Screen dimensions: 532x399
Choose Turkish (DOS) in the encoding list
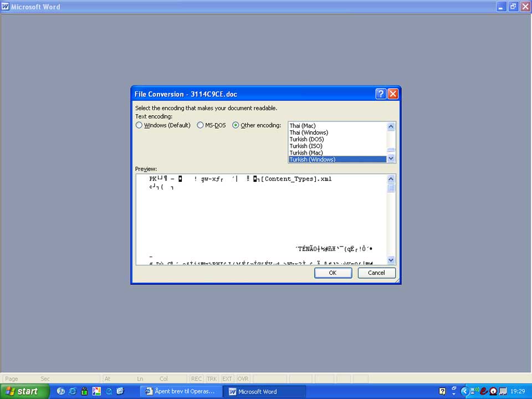coord(337,140)
